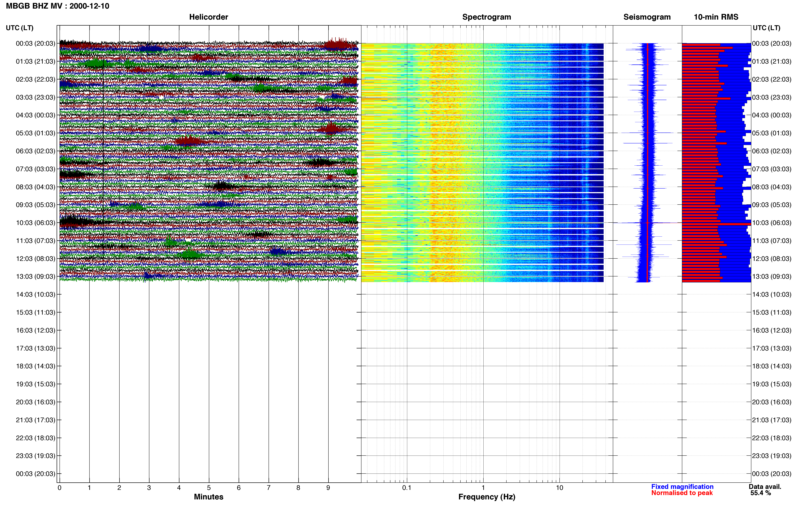This screenshot has height=508, width=812.
Task: Click the UTC (LT) label beside the RMS panel
Action: pyautogui.click(x=766, y=28)
